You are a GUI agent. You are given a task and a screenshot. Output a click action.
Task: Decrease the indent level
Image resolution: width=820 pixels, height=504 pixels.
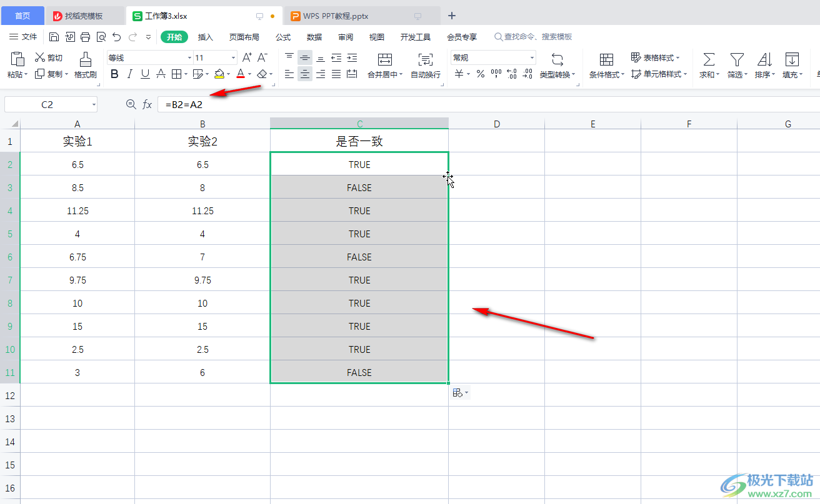(x=336, y=57)
